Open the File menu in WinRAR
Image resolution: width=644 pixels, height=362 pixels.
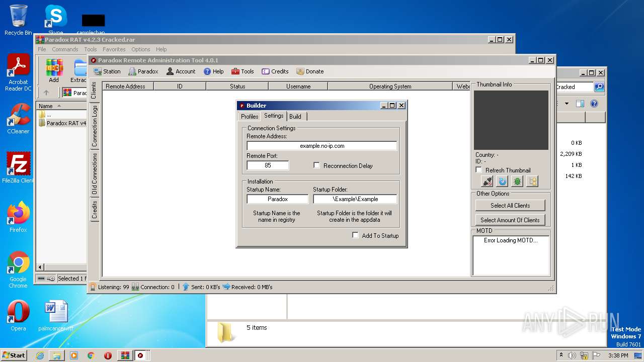pos(42,49)
